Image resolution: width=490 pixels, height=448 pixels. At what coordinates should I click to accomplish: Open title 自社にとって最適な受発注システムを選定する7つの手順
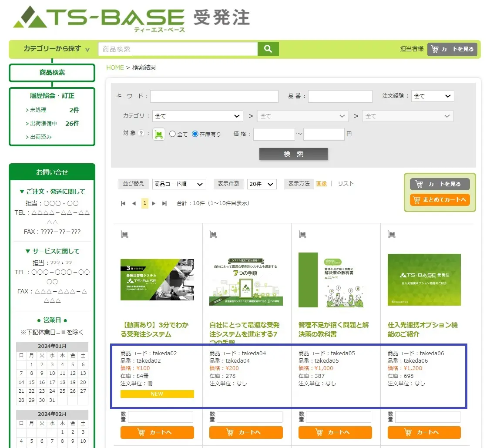[245, 333]
